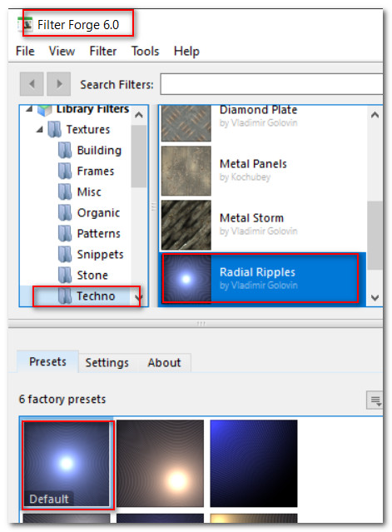This screenshot has height=532, width=392.
Task: Click the horizontal splitter grip above Presets
Action: pos(201,323)
